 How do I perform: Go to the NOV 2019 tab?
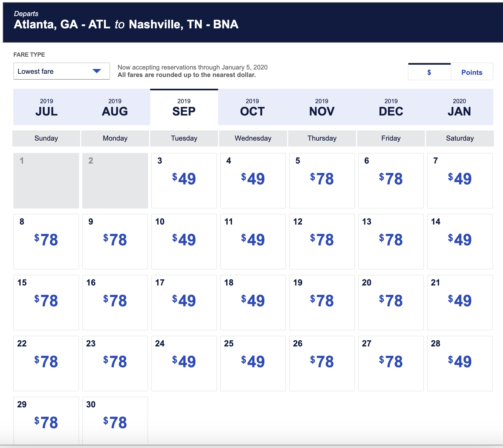[322, 107]
